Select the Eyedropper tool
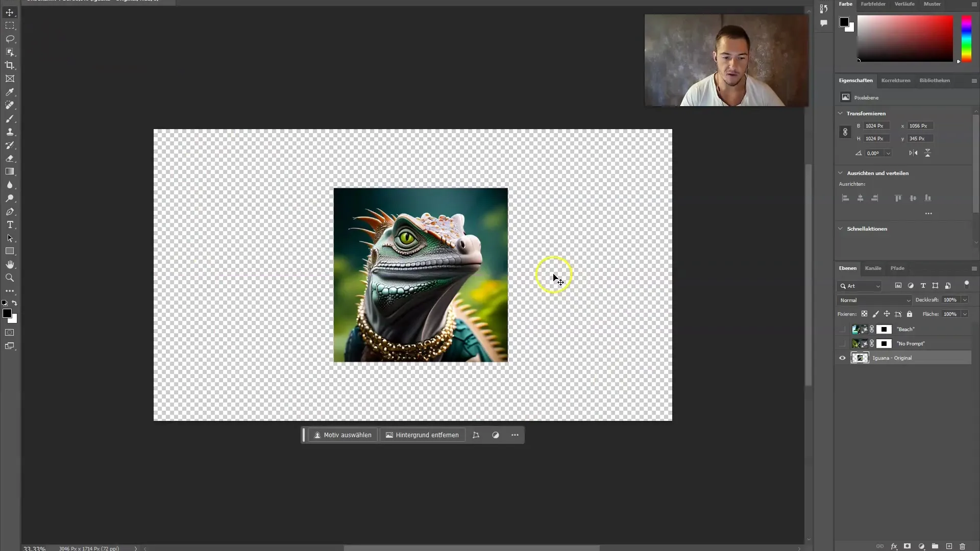Image resolution: width=980 pixels, height=551 pixels. coord(10,92)
